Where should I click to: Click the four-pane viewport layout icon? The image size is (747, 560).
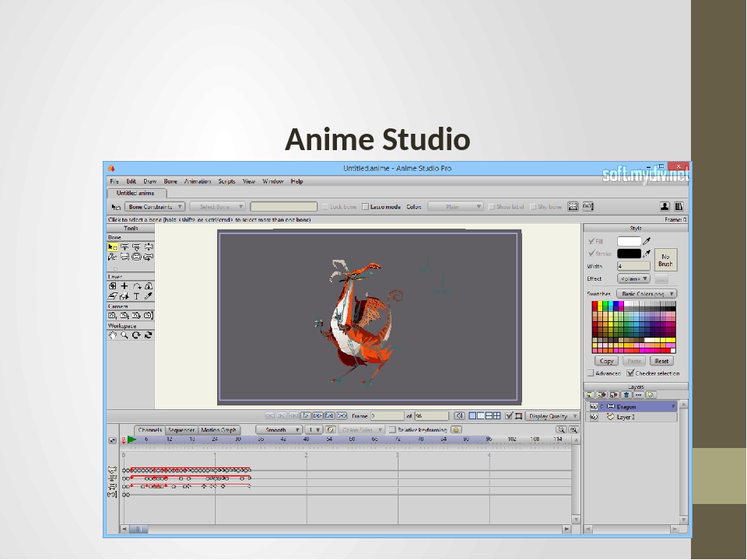pyautogui.click(x=497, y=415)
